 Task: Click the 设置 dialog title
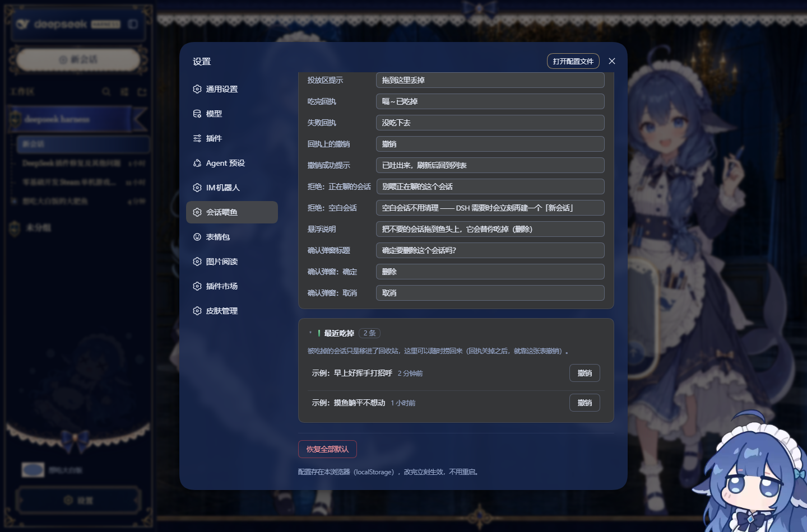coord(202,62)
